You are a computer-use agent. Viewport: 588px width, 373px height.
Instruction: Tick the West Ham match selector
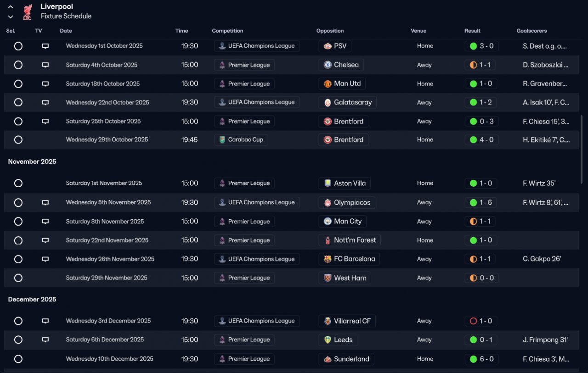click(18, 278)
